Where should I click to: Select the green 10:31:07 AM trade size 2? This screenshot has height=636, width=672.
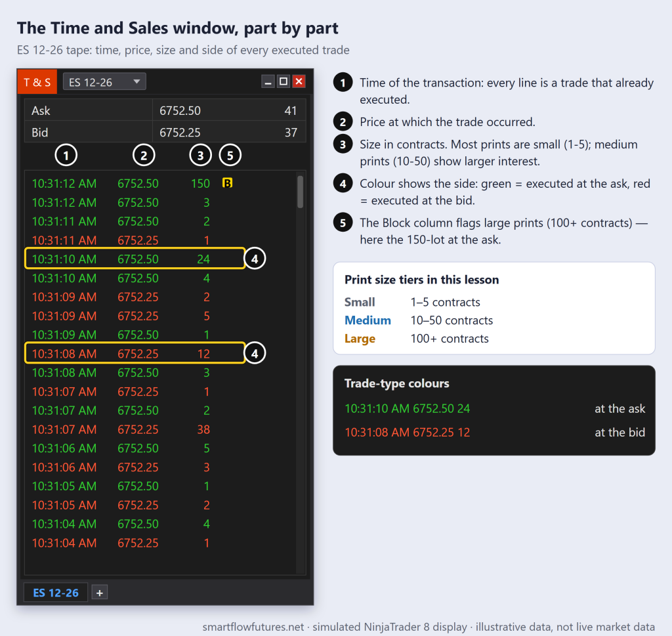coord(160,410)
